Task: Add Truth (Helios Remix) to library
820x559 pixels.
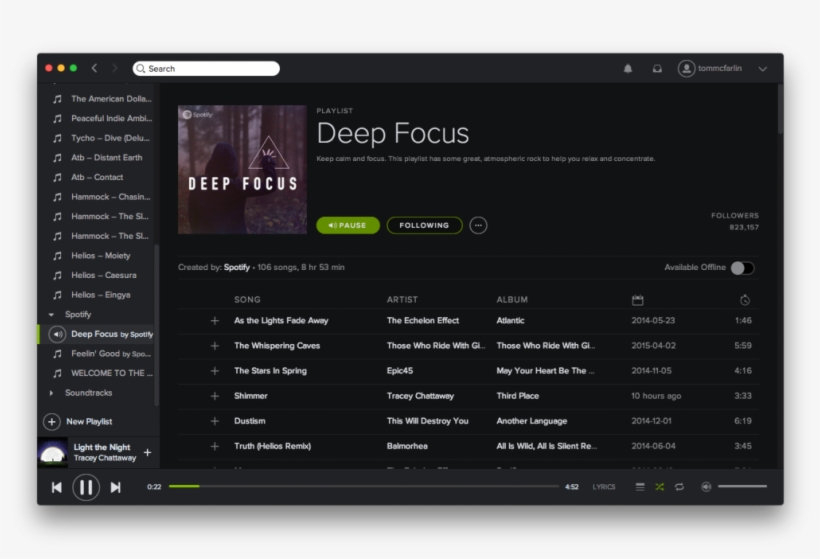Action: [214, 446]
